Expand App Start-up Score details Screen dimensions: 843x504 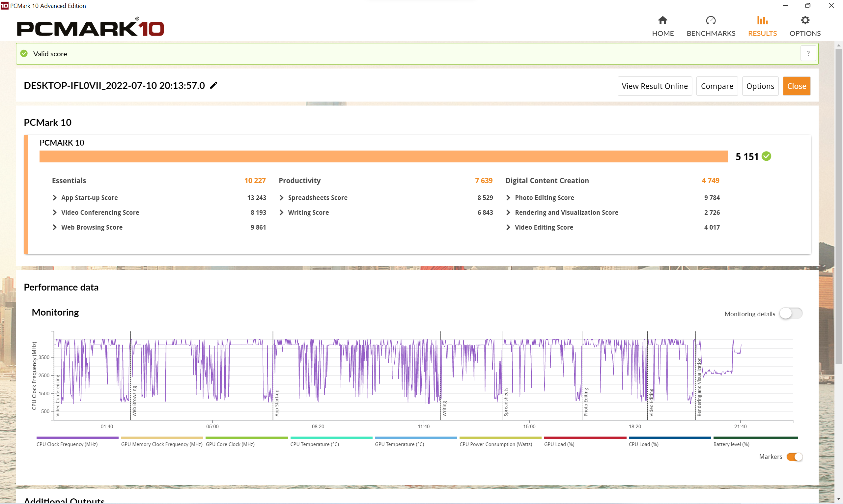[55, 198]
